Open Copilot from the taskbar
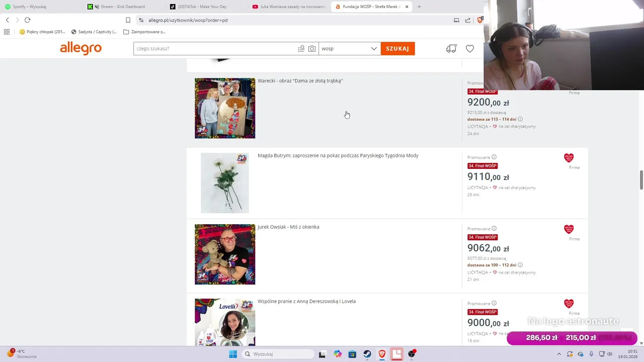Screen dimensions: 644x362 click(x=338, y=354)
